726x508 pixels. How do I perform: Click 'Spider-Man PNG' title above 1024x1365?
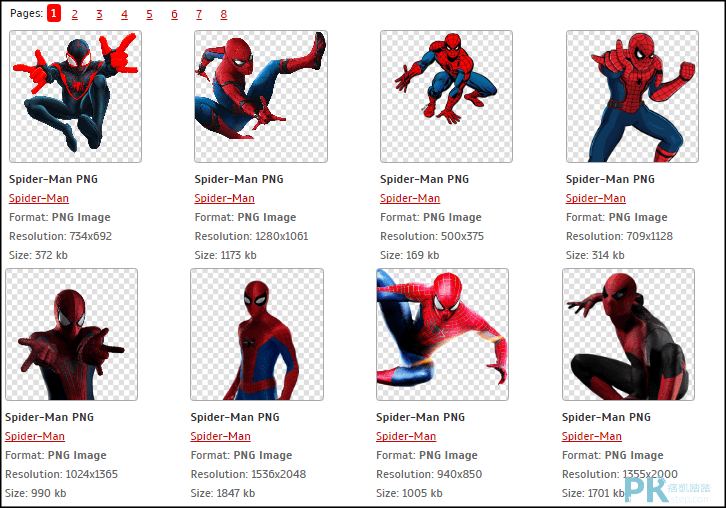50,417
